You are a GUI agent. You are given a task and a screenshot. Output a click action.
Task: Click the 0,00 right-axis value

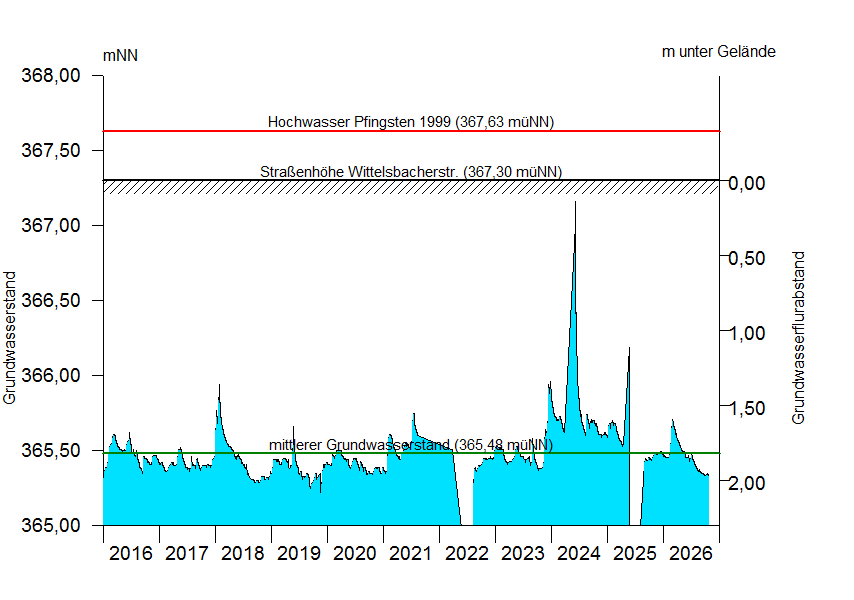click(747, 183)
